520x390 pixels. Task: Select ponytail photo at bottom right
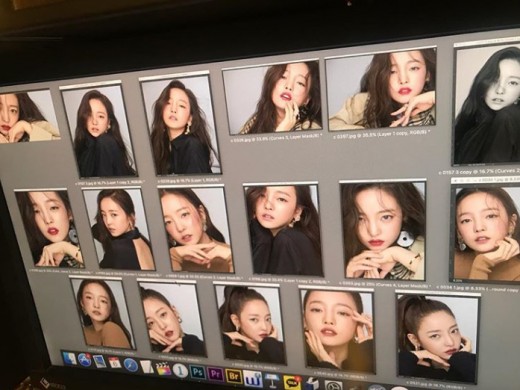point(438,336)
